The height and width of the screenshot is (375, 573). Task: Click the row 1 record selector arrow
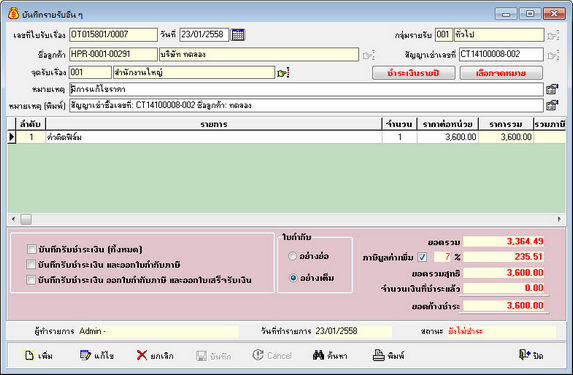point(12,137)
